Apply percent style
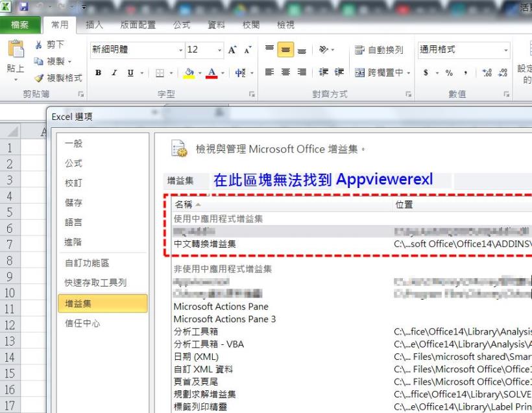The image size is (532, 413). pyautogui.click(x=449, y=73)
